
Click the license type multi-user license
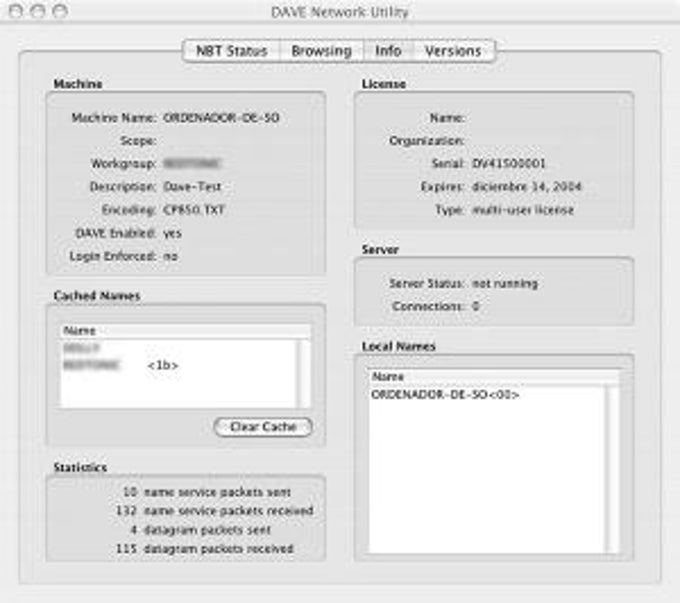523,210
